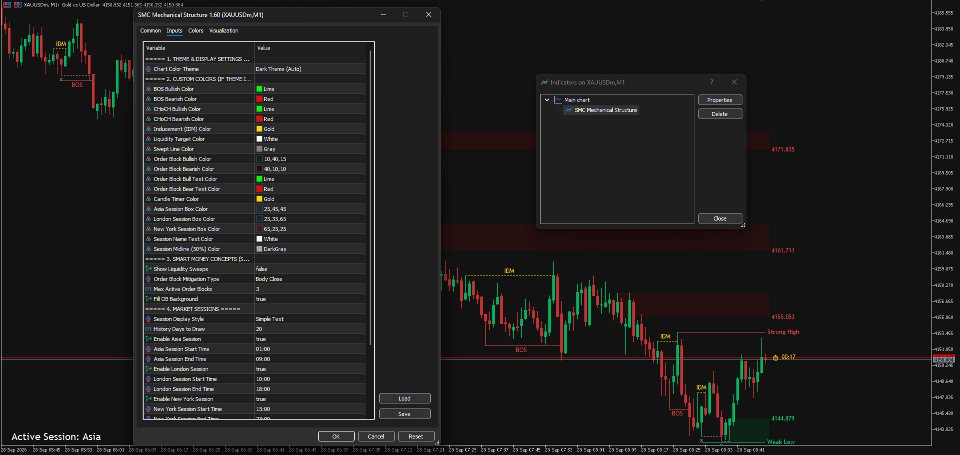Click Delete in the Indicators window
Image resolution: width=960 pixels, height=455 pixels.
[720, 114]
